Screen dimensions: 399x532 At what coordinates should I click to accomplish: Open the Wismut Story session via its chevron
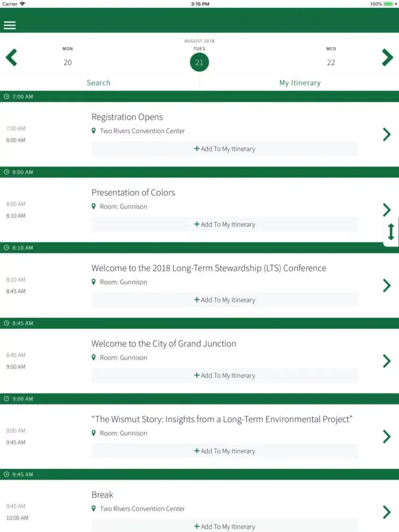(387, 437)
